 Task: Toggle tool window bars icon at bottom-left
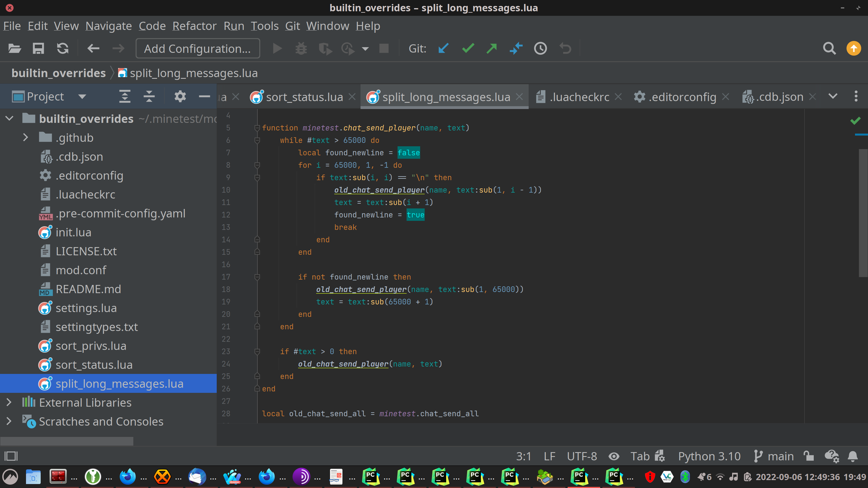tap(11, 456)
